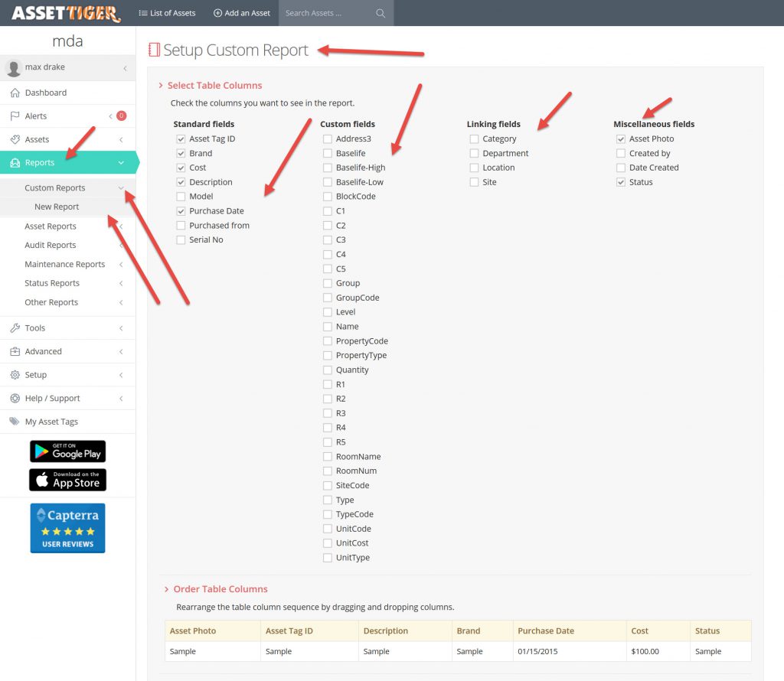
Task: Click the Alerts flag icon
Action: coord(14,116)
